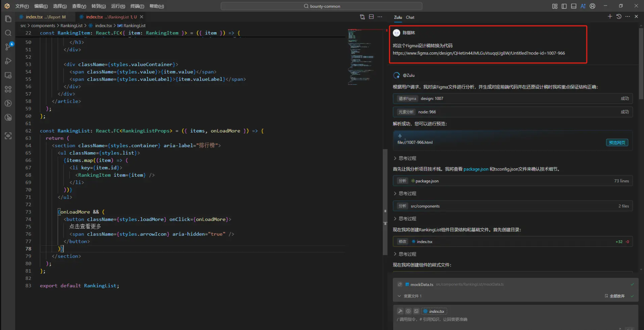Open the Search view in activity bar
Image resolution: width=644 pixels, height=330 pixels.
click(x=8, y=33)
